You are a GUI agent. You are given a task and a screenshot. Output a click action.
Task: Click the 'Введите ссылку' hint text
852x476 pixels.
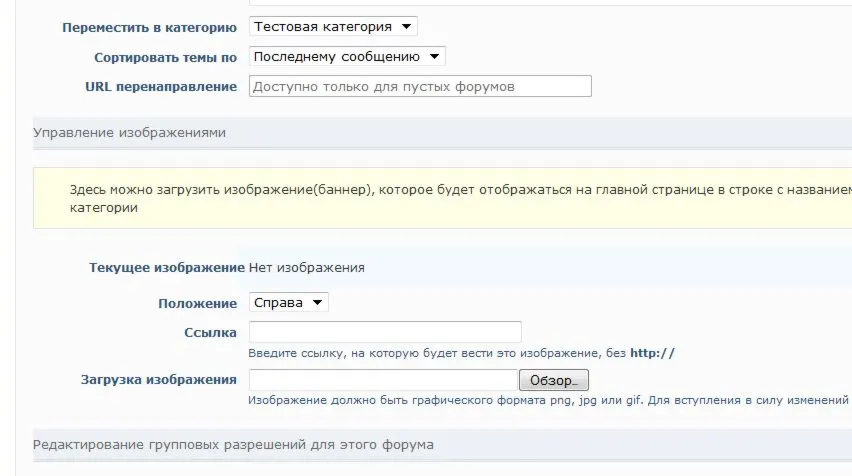tap(461, 352)
